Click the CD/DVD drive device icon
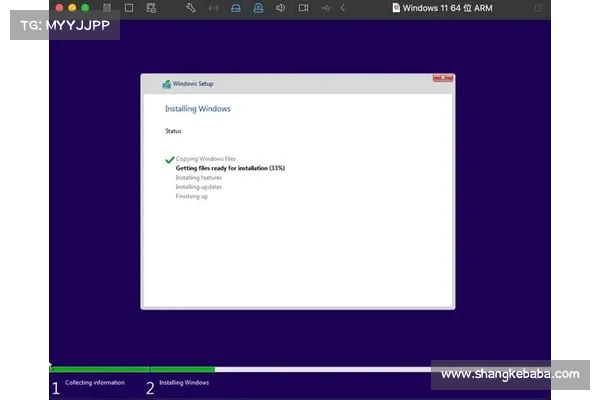Screen dimensions: 600x400 pyautogui.click(x=258, y=8)
